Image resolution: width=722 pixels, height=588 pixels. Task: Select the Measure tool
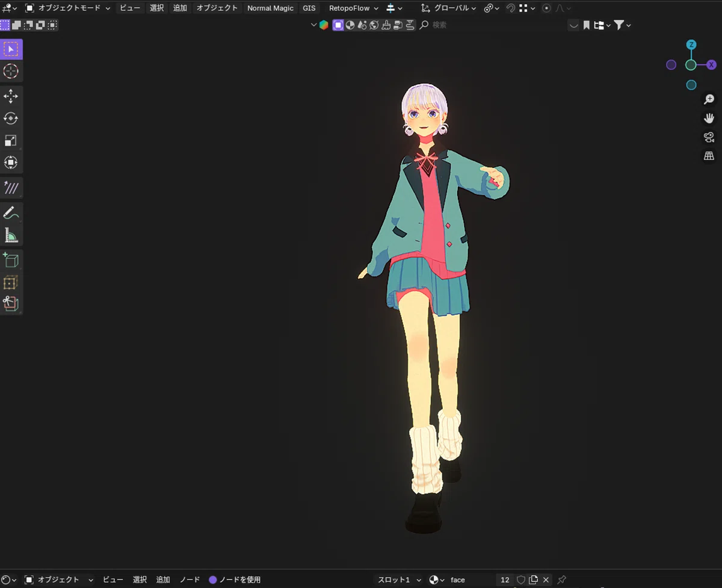coord(11,235)
